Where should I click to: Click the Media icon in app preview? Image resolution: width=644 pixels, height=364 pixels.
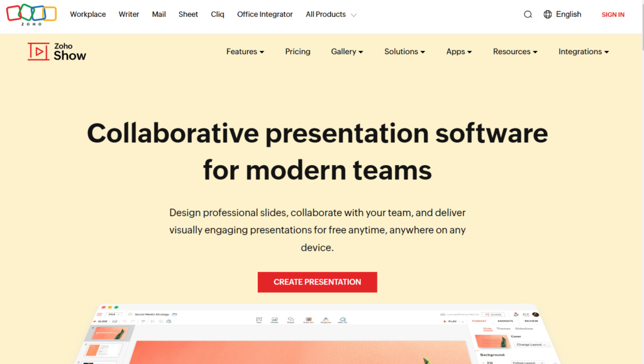[x=274, y=320]
